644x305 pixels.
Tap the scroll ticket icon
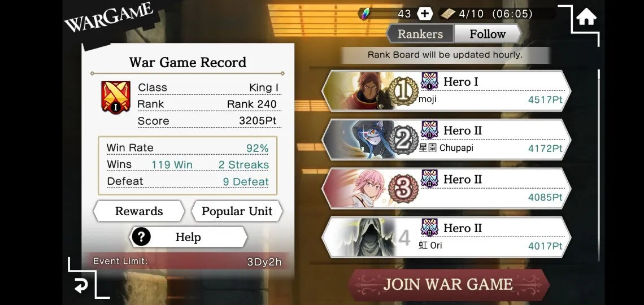[447, 14]
